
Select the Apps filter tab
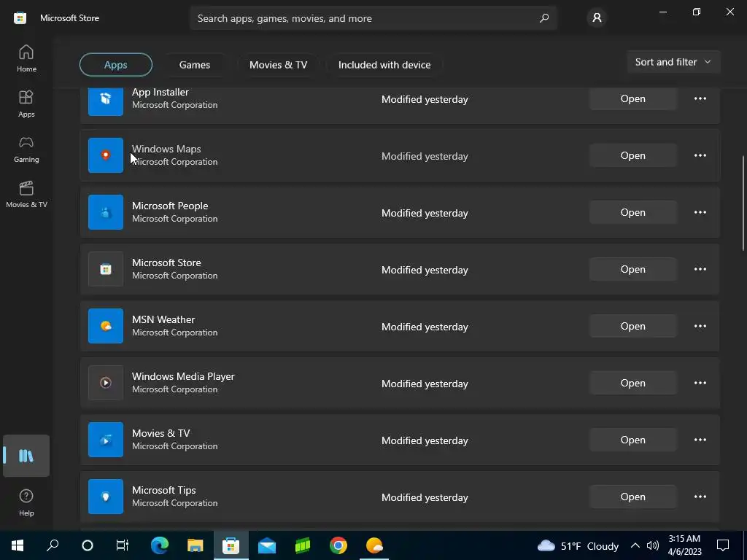click(x=116, y=65)
